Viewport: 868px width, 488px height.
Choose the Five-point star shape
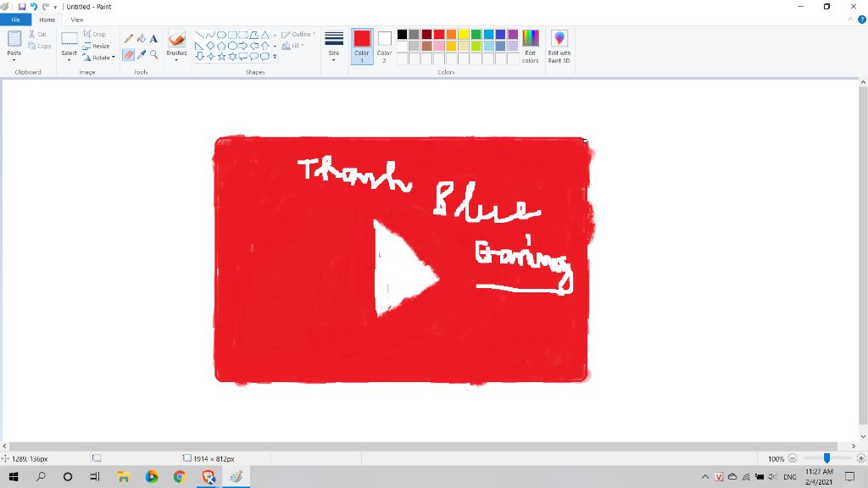coord(221,57)
